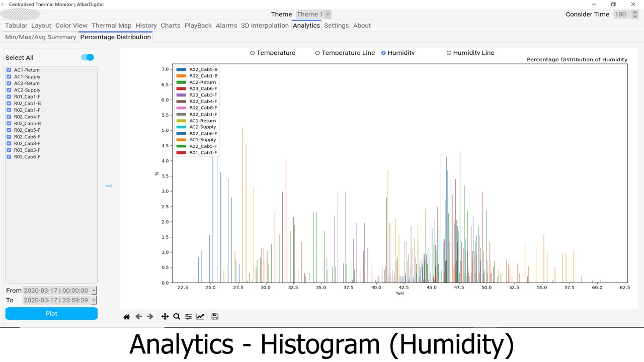
Task: Expand the To date dropdown
Action: coord(94,300)
